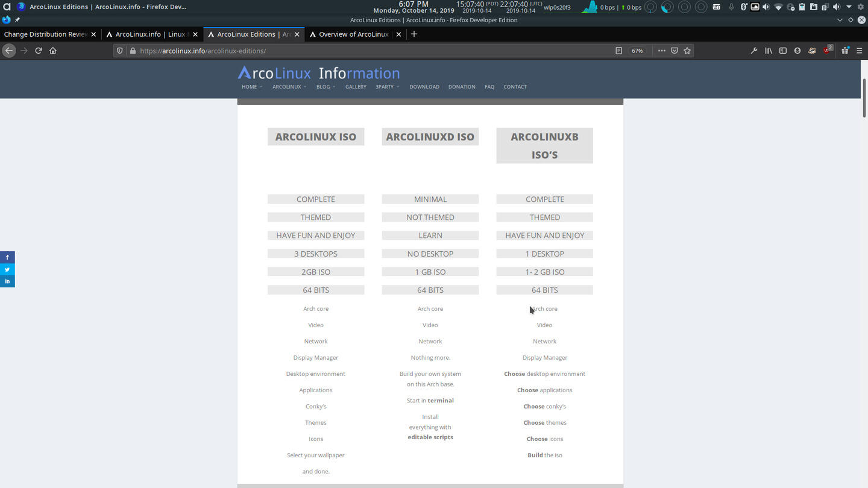Screen dimensions: 868x488
Task: Click the pin icon in the window title bar
Action: (x=17, y=20)
